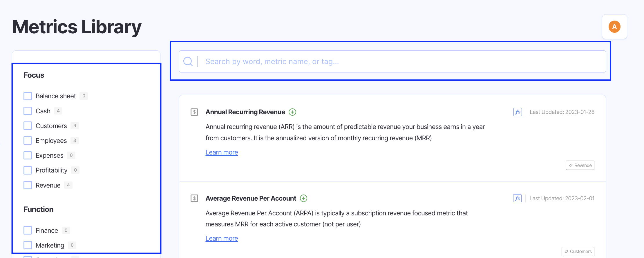The height and width of the screenshot is (258, 644).
Task: Add Average Revenue Per Account plus icon
Action: coord(303,198)
